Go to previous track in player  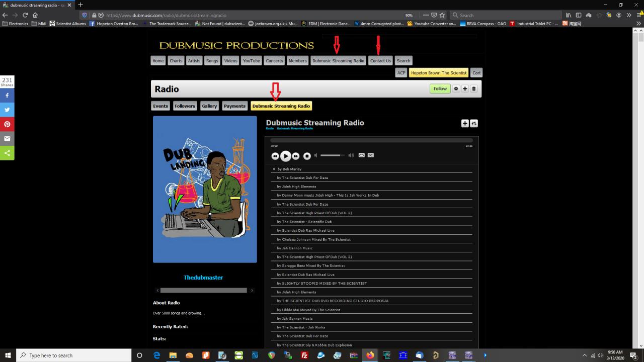pyautogui.click(x=275, y=156)
